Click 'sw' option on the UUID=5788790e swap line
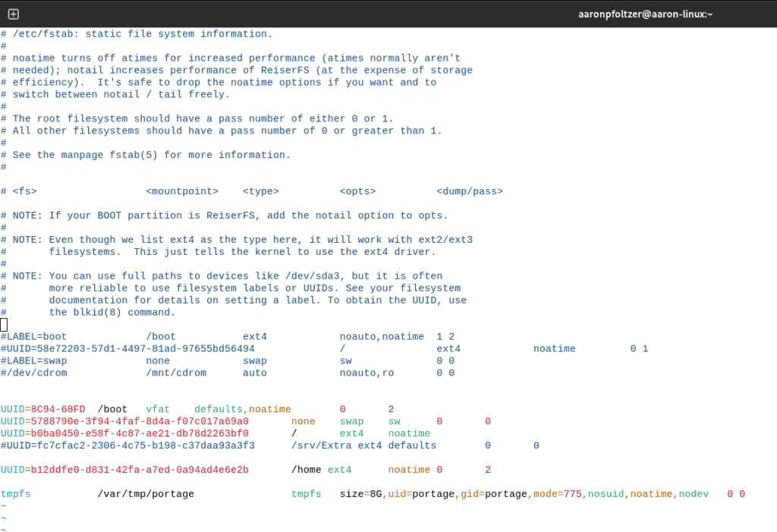The image size is (777, 532). (394, 421)
